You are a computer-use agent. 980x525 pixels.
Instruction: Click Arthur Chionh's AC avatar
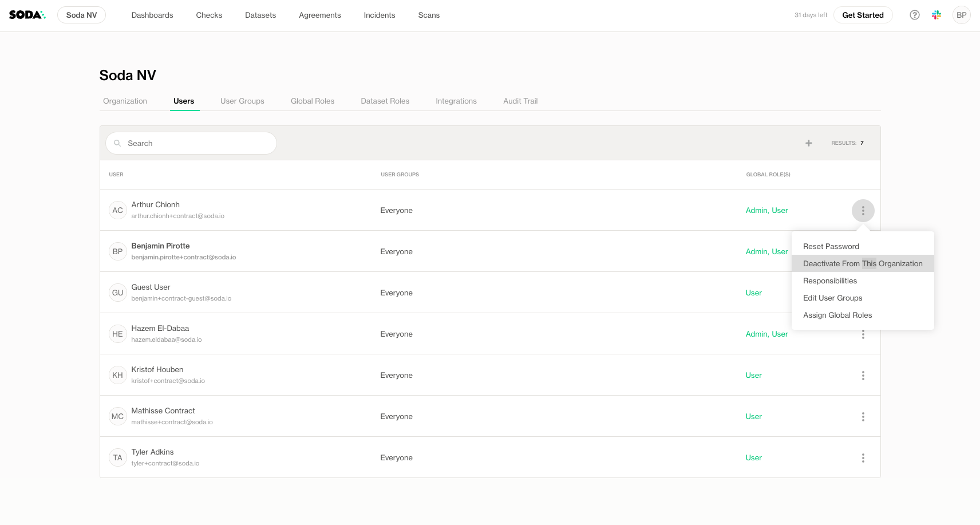click(x=117, y=210)
